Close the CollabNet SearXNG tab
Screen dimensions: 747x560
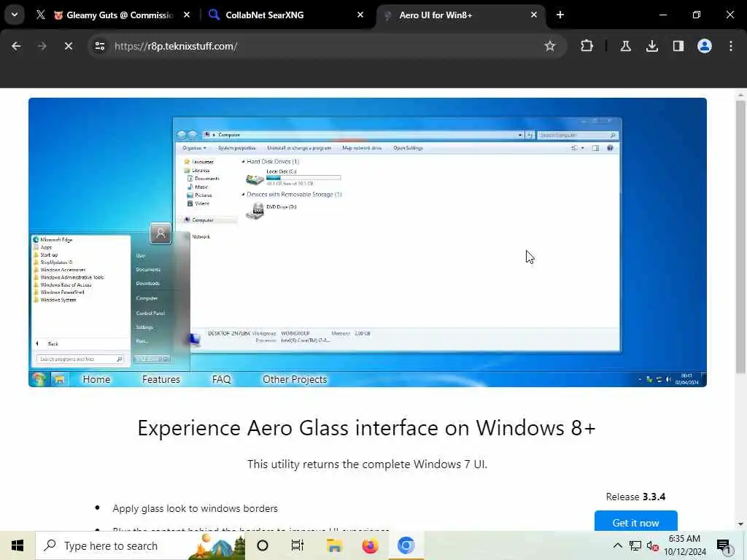[360, 15]
